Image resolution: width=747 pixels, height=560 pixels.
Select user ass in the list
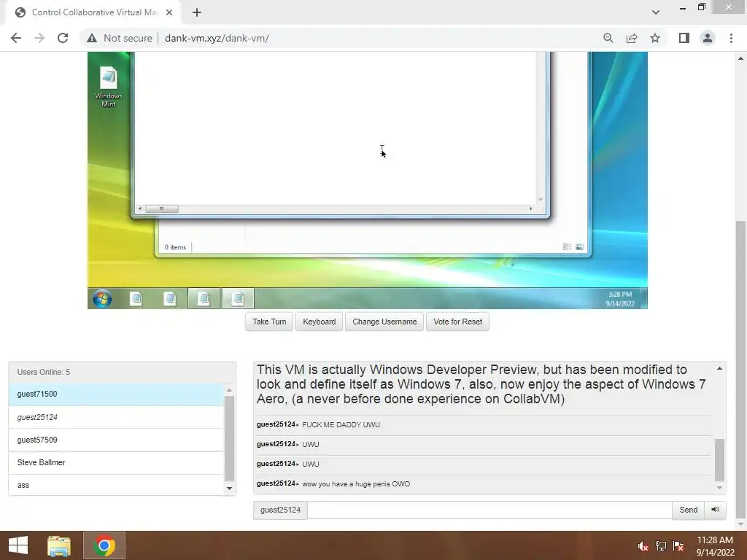pyautogui.click(x=116, y=485)
